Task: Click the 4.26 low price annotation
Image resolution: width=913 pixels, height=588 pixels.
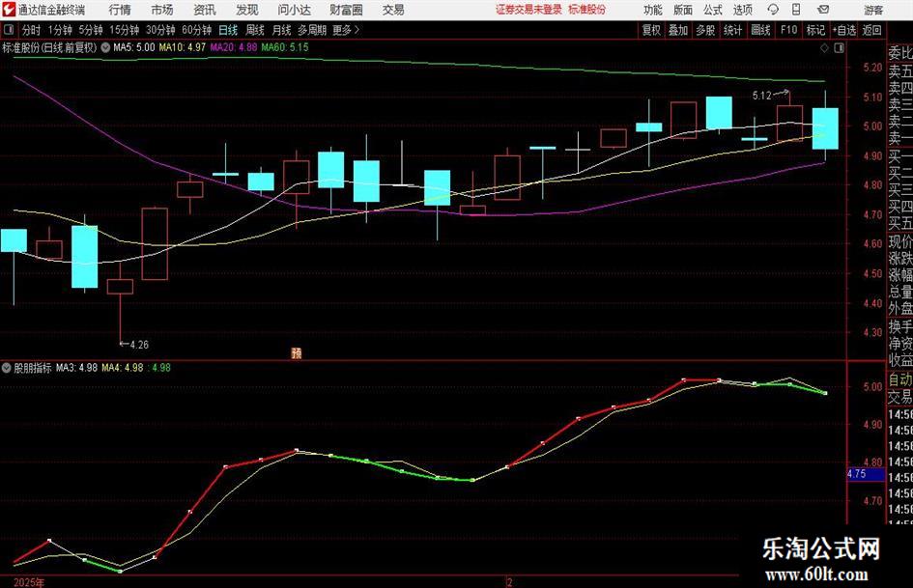Action: coord(139,345)
